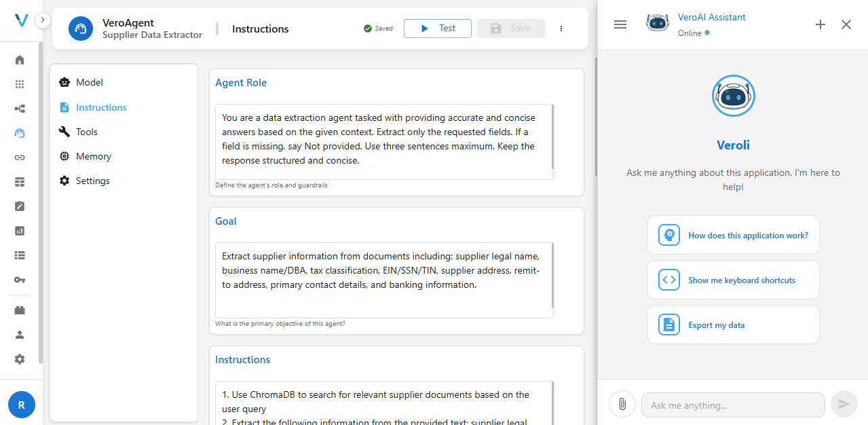Click the Online status text
The width and height of the screenshot is (868, 425).
point(690,33)
